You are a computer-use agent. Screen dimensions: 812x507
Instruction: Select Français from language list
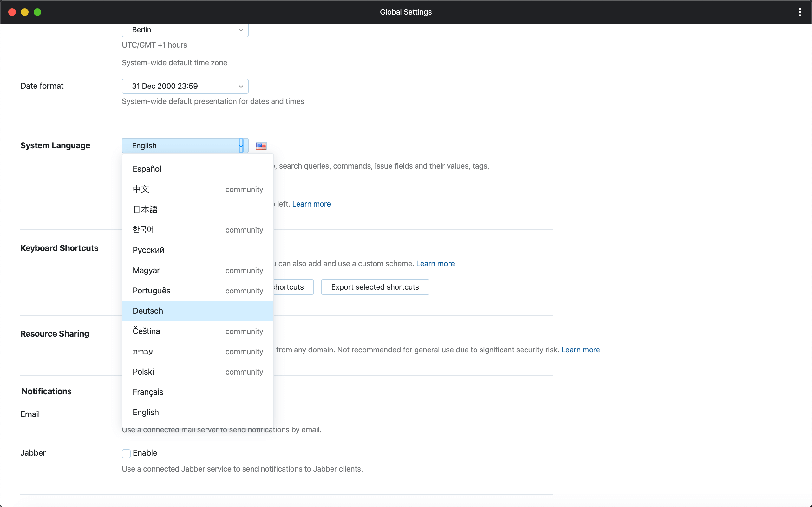point(147,391)
